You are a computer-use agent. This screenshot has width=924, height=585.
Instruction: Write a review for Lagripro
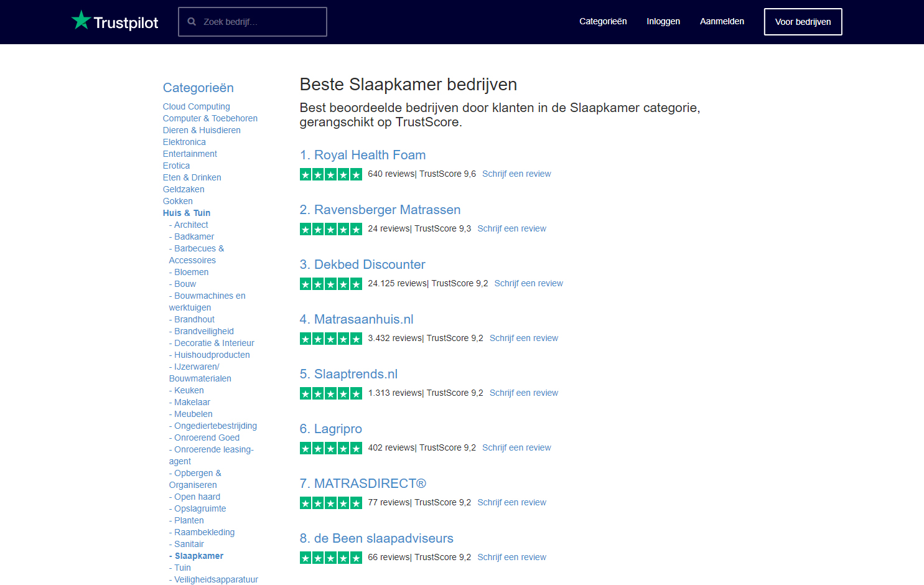coord(516,447)
